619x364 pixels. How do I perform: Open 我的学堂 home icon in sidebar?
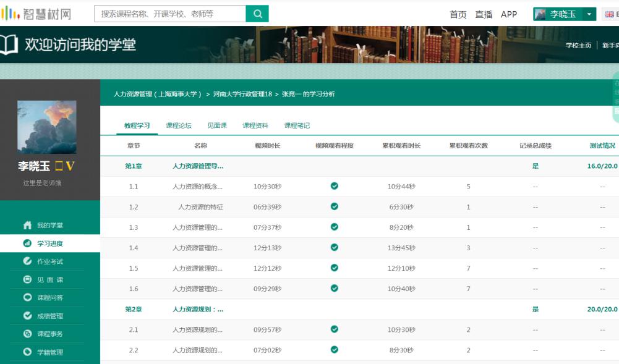click(27, 226)
